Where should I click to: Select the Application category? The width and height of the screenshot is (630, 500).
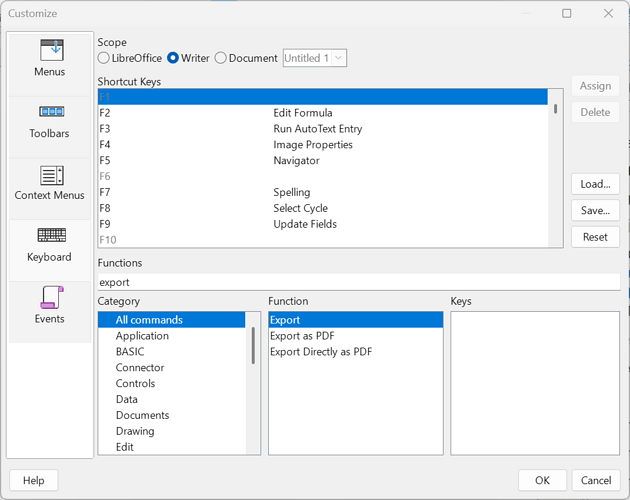(x=172, y=336)
